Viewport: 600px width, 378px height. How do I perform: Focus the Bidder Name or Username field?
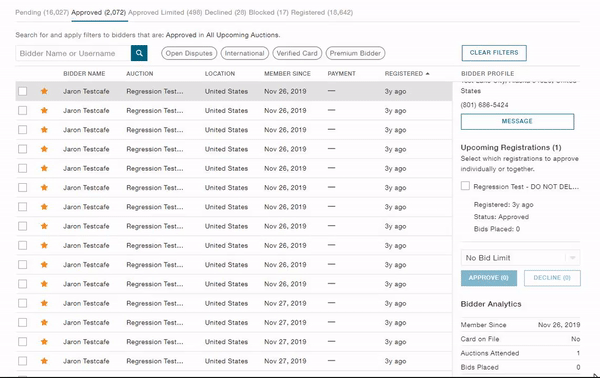coord(73,53)
